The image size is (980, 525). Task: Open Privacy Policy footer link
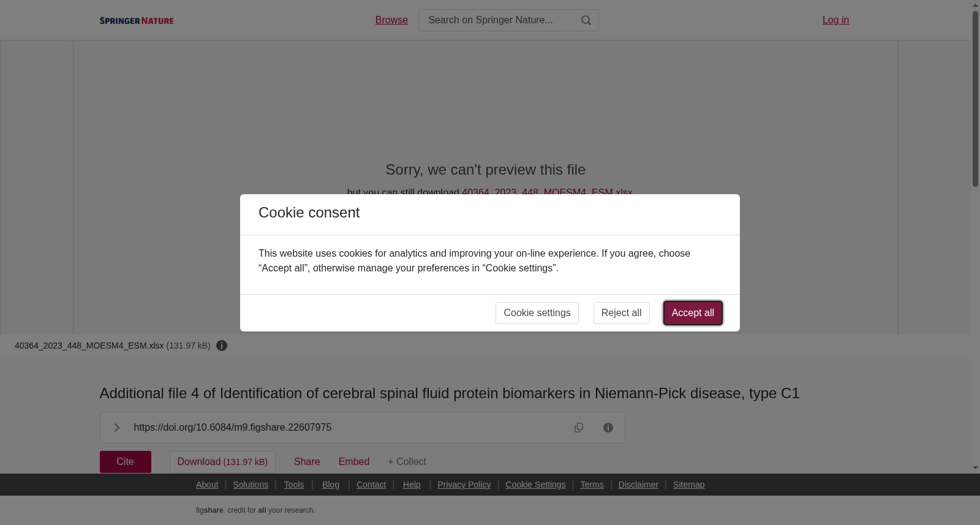[x=464, y=485]
